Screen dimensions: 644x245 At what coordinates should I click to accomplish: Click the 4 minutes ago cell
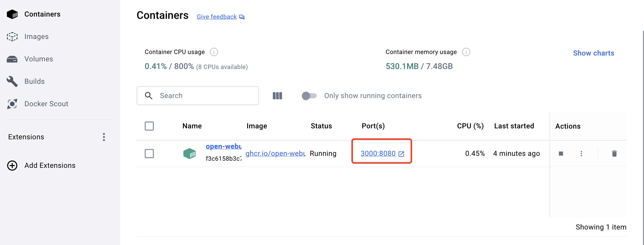tap(516, 154)
